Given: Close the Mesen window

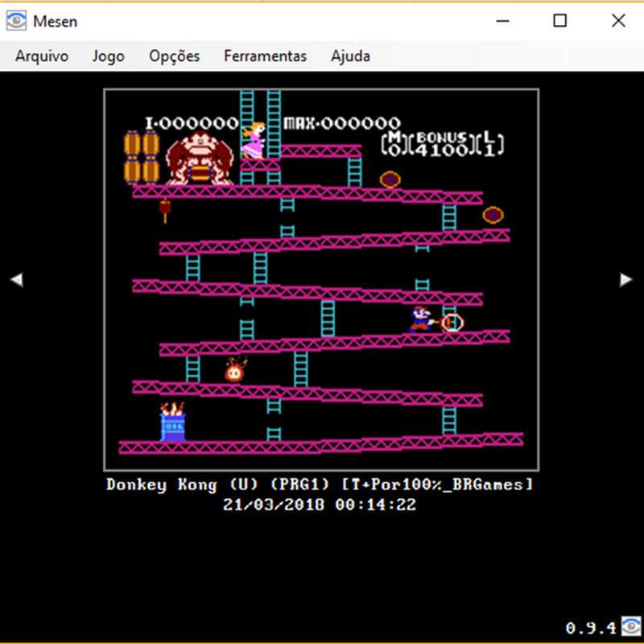Looking at the screenshot, I should point(618,21).
